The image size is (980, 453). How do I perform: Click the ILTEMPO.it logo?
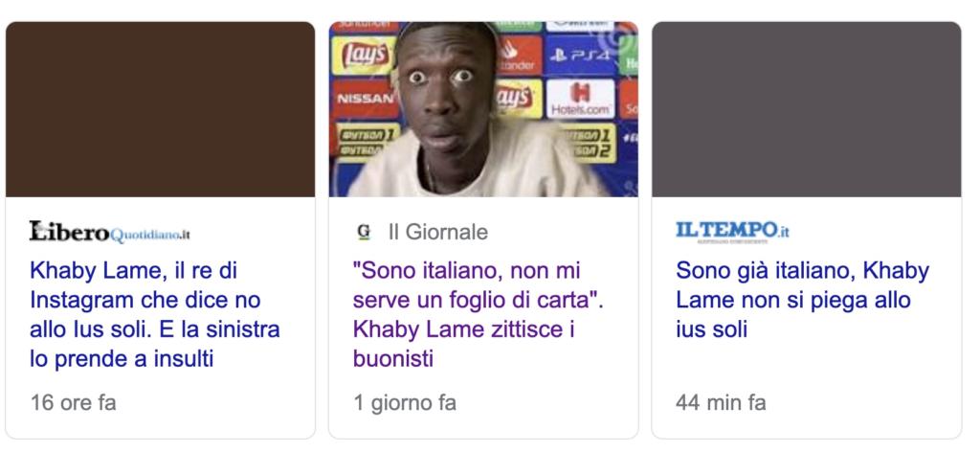coord(732,231)
